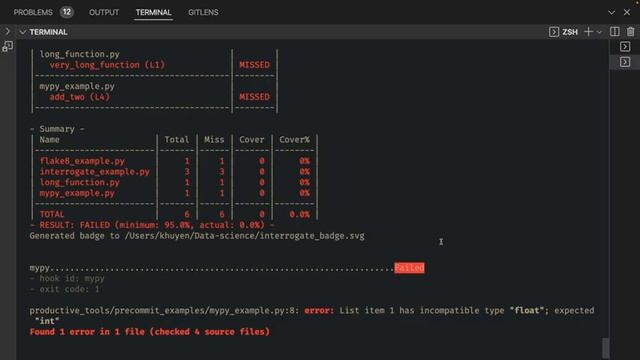Viewport: 640px width, 360px height.
Task: Open the GitLens tab
Action: point(203,12)
